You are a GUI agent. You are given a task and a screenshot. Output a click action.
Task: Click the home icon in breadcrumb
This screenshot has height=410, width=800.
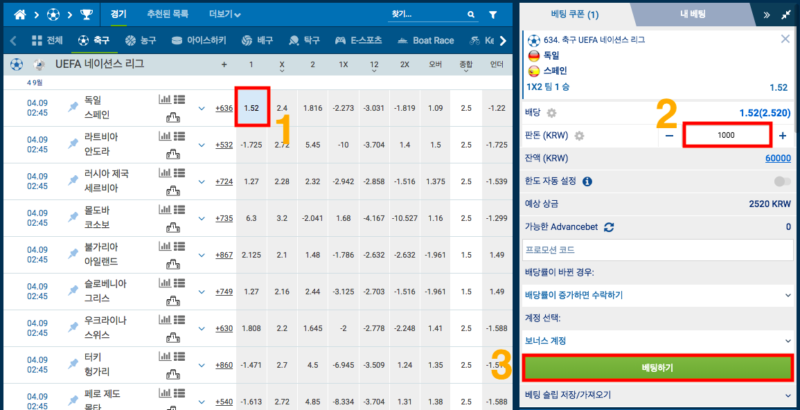pos(13,15)
